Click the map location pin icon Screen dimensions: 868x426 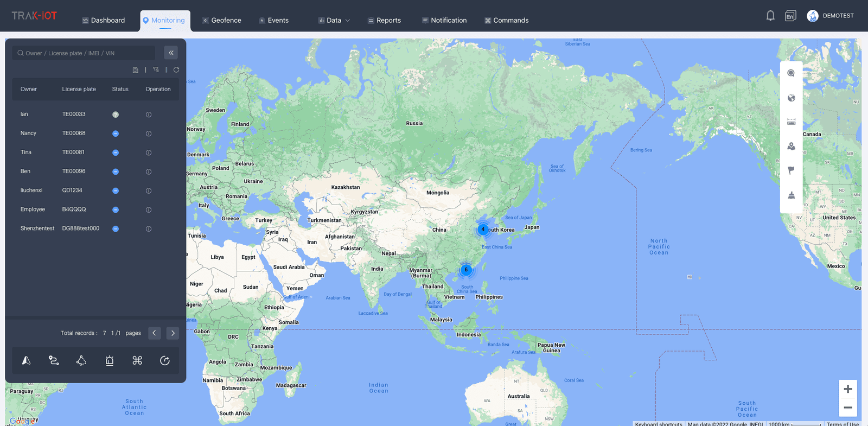tap(791, 146)
